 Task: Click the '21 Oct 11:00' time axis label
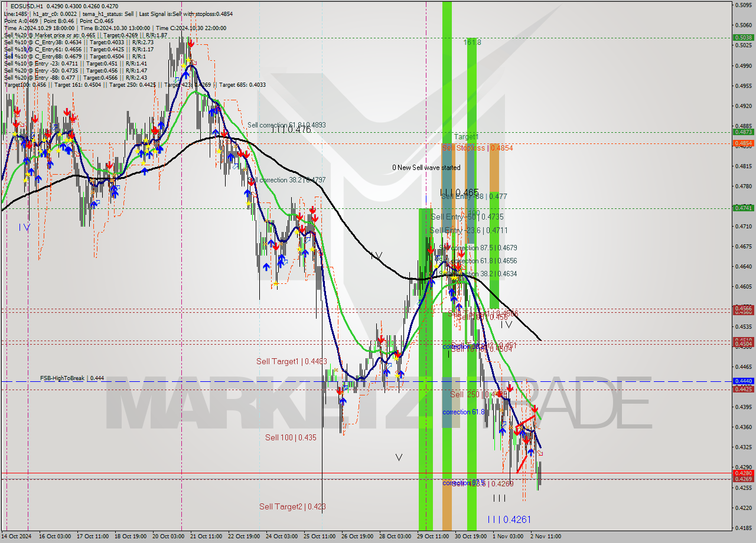click(205, 537)
